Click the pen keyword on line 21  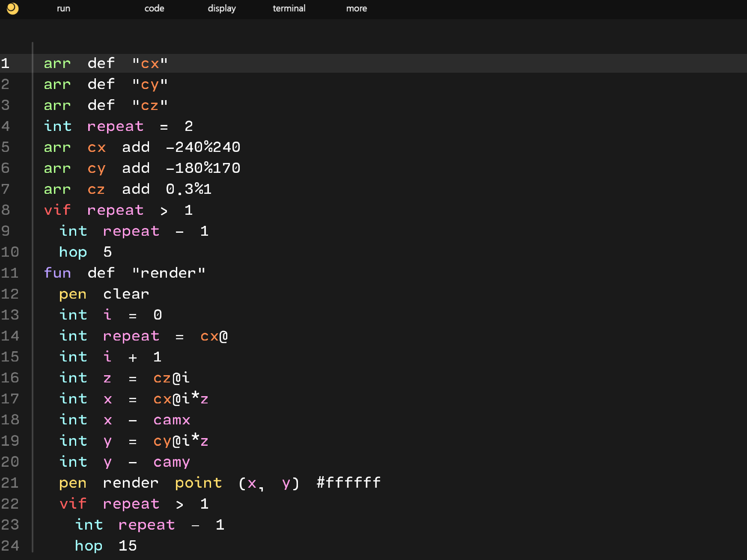click(73, 483)
